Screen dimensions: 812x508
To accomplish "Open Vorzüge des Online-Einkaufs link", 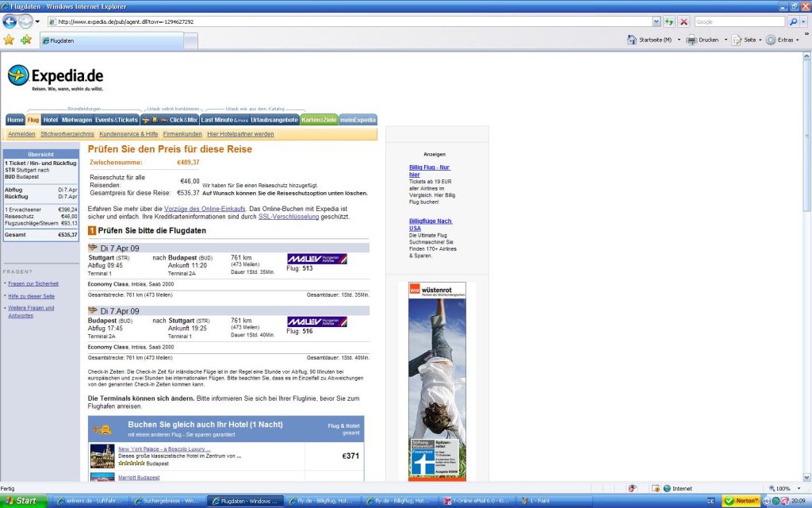I will 205,209.
